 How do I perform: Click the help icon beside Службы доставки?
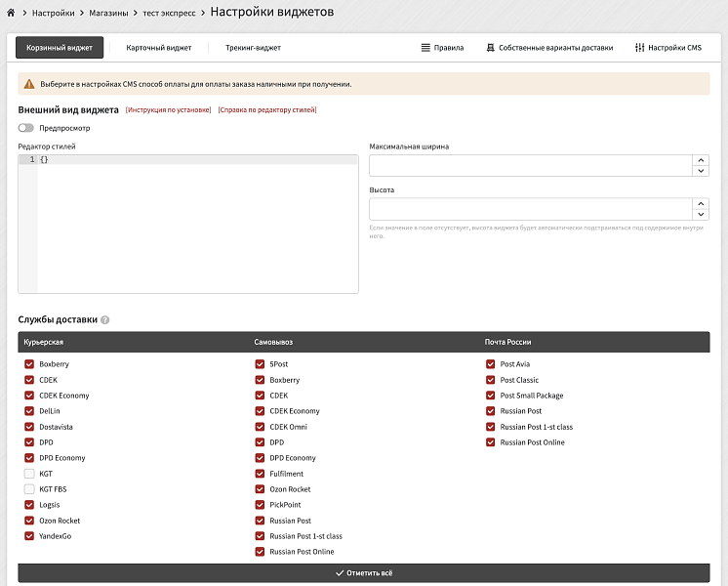point(104,320)
